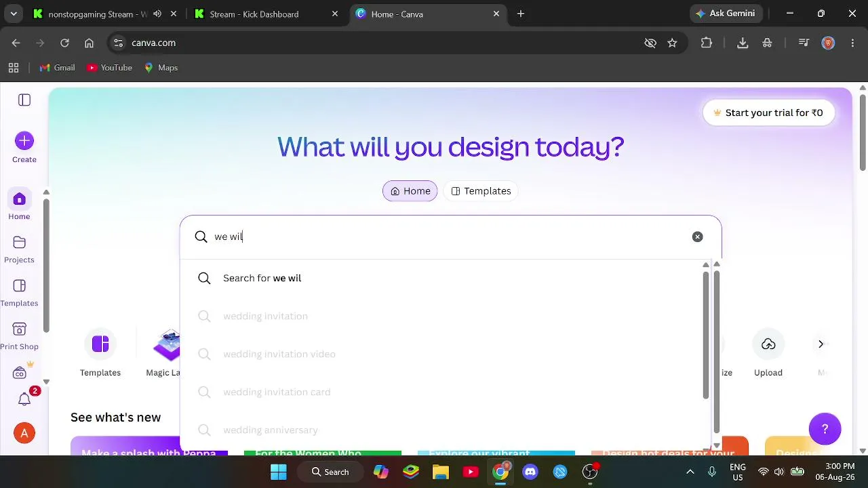Focus the canva.com address bar
The height and width of the screenshot is (488, 868).
click(380, 43)
